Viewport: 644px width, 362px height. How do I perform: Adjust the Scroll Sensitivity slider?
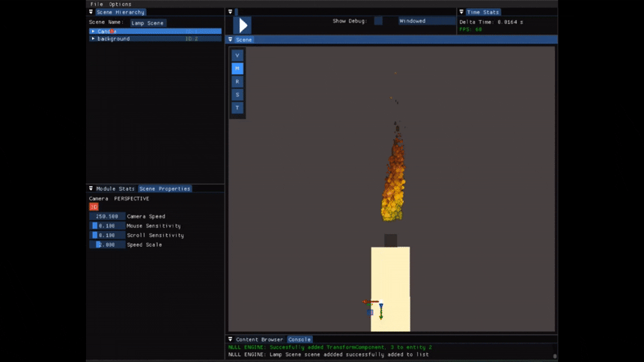click(107, 235)
